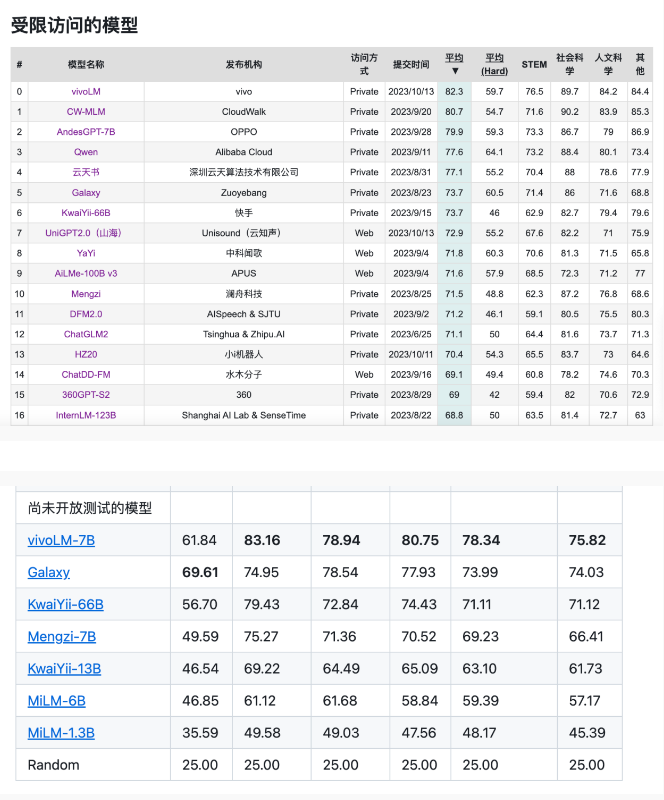Select the bold 69.61 score cell

200,572
